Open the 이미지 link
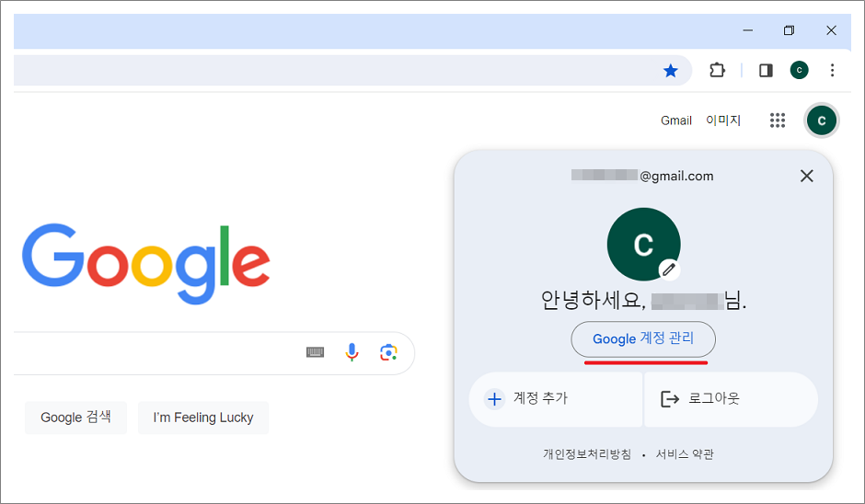This screenshot has width=865, height=504. coord(723,120)
